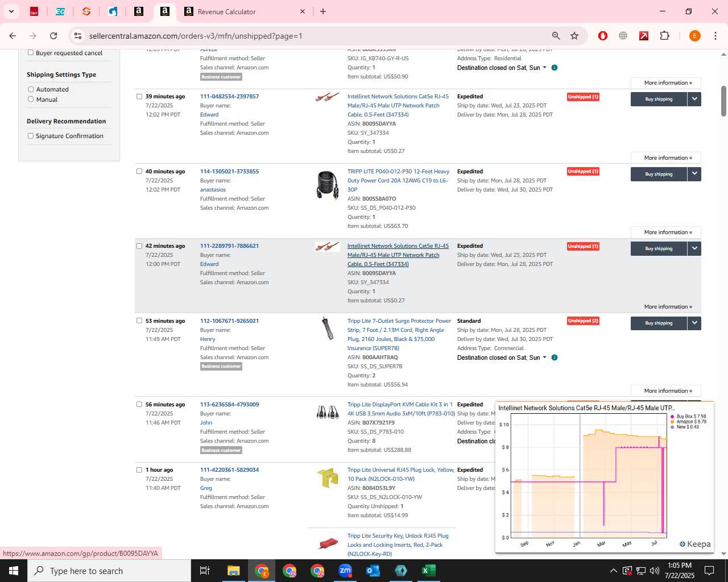
Task: Open the zoom magnifier icon in address bar
Action: click(x=556, y=36)
